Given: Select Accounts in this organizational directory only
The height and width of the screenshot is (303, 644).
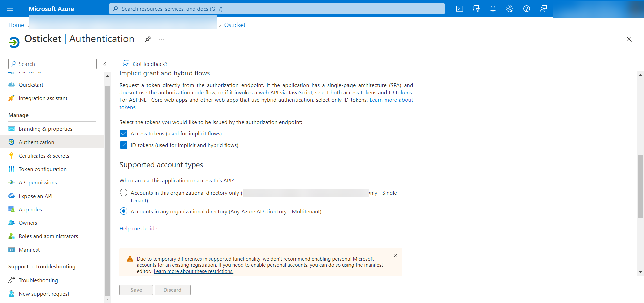Looking at the screenshot, I should coord(124,192).
